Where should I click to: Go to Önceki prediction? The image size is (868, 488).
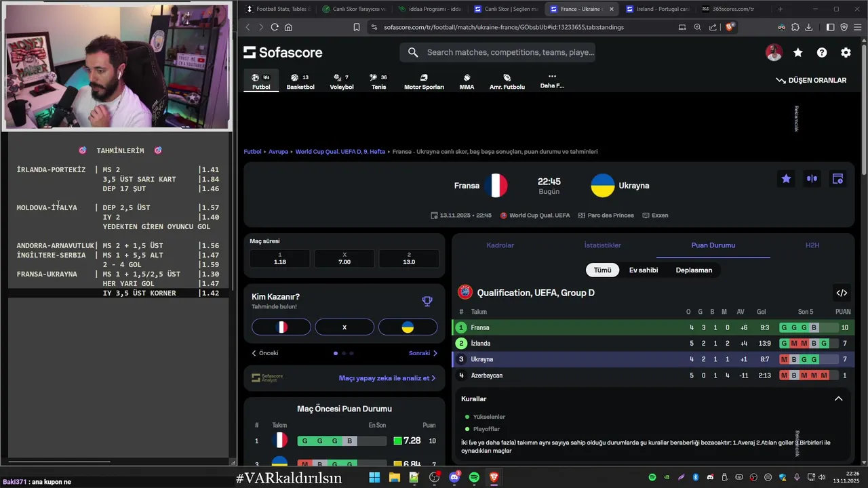[x=264, y=353]
